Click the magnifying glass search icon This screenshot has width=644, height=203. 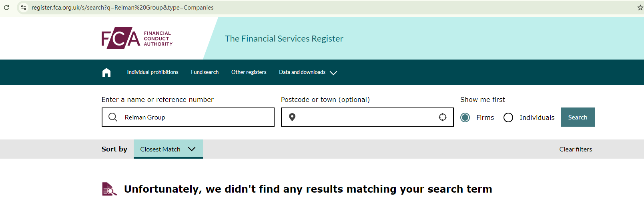point(113,117)
